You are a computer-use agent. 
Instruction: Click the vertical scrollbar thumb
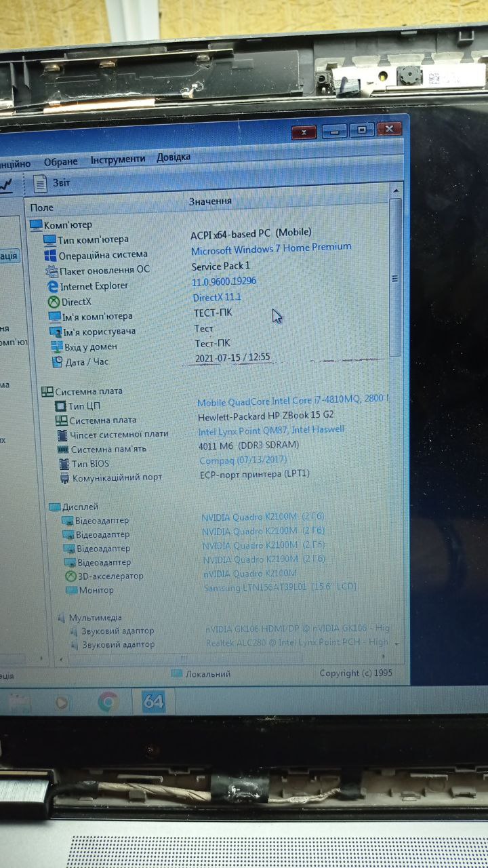[x=396, y=278]
